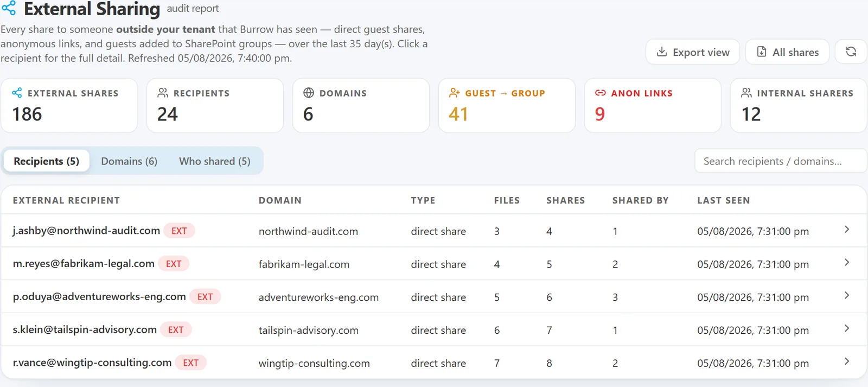Click domain cell northwind-audit.com

coord(308,231)
